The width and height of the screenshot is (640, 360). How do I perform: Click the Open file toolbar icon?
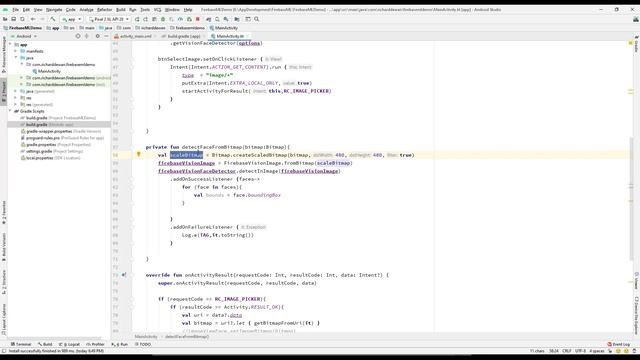(x=5, y=19)
